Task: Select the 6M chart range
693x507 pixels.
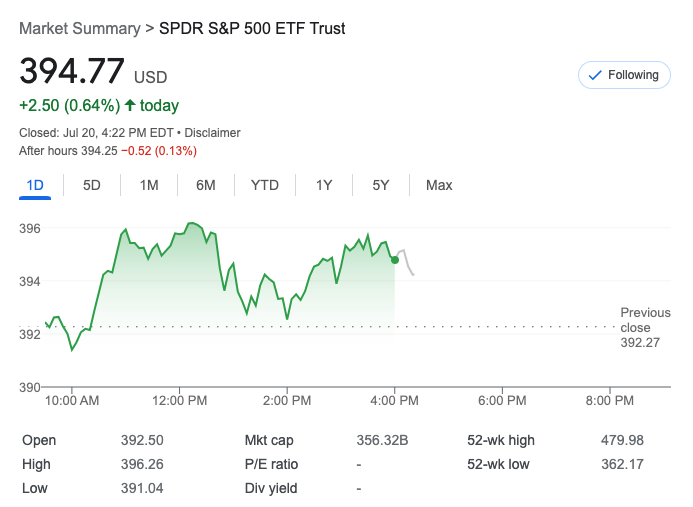Action: (x=206, y=185)
